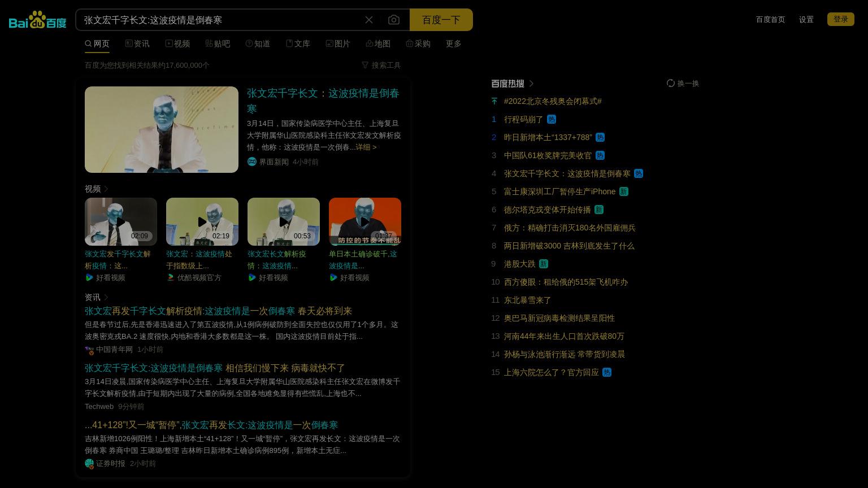Viewport: 868px width, 488px height.
Task: Play the 00:53 video thumbnail
Action: [284, 221]
